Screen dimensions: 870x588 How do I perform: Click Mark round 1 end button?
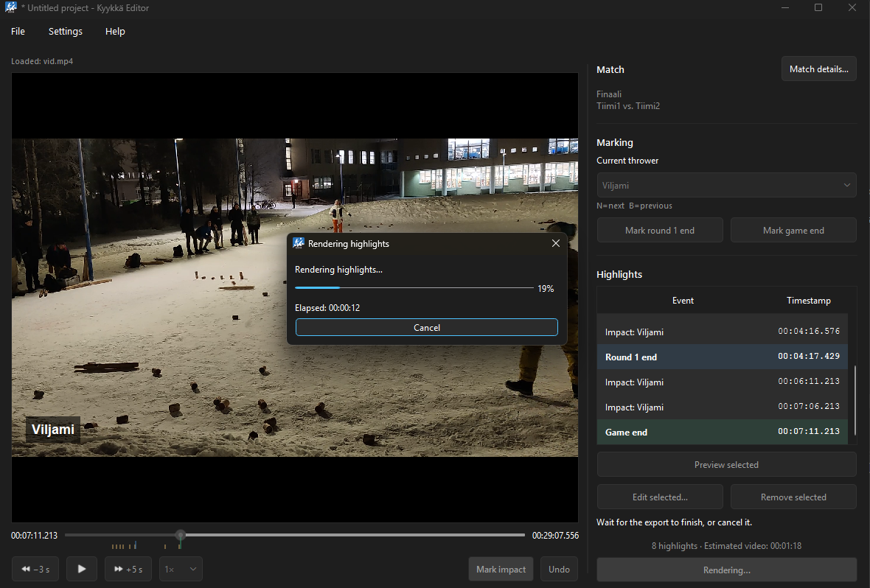click(x=660, y=230)
